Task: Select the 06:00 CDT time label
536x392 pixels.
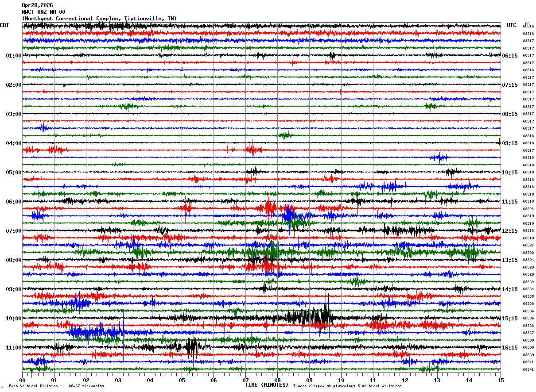Action: [14, 202]
